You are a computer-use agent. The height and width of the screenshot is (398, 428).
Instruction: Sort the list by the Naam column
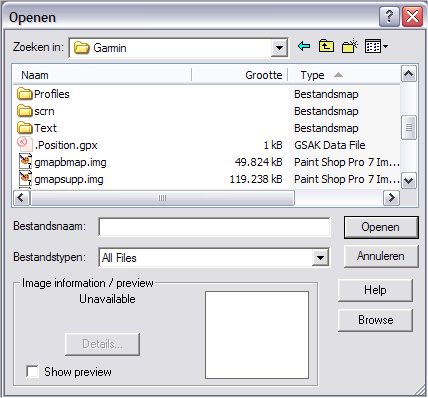pos(102,75)
